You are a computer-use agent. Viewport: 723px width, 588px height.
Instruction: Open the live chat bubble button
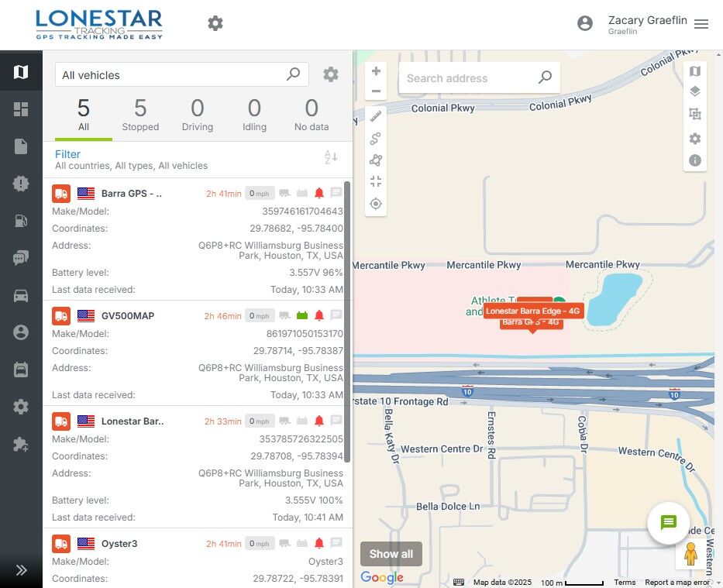(669, 523)
